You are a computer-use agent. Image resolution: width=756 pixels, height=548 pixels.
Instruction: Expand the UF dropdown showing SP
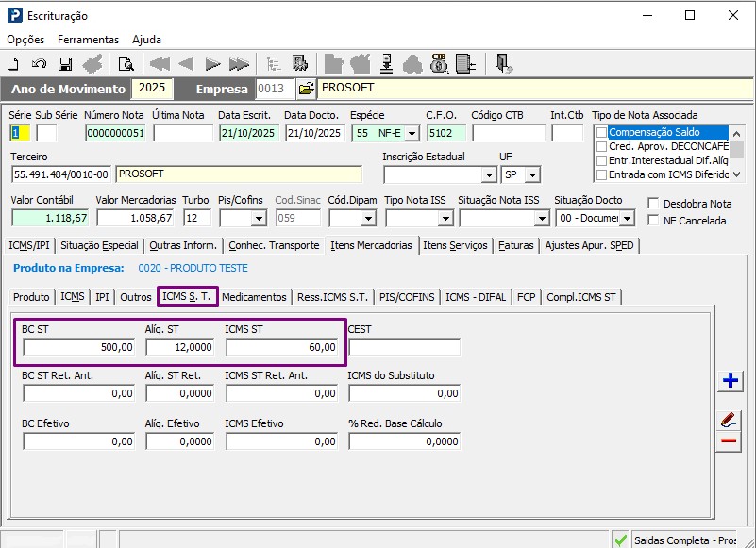point(533,175)
